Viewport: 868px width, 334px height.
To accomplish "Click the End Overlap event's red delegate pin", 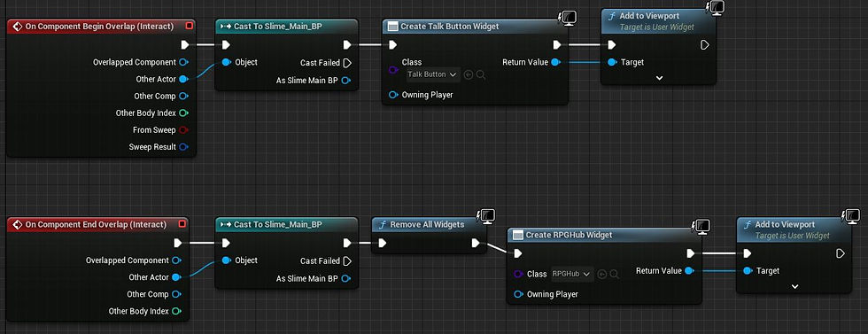I will 182,224.
